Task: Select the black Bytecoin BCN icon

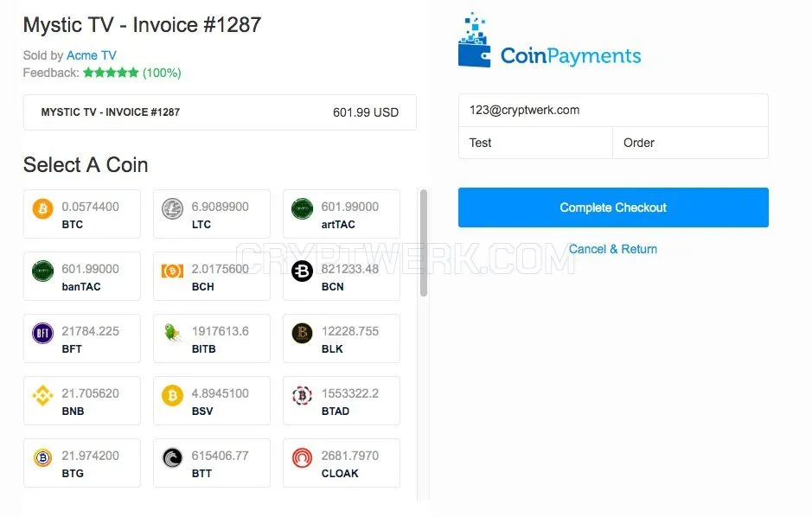Action: [x=302, y=271]
